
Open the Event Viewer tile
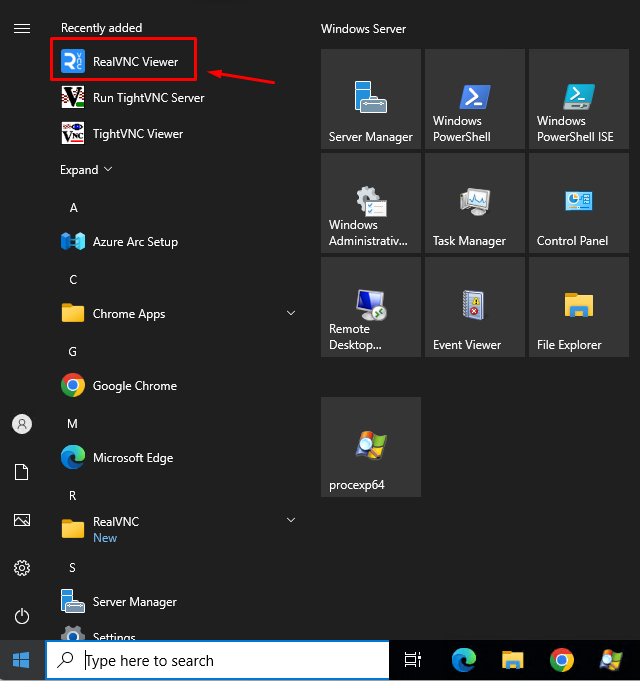[x=474, y=307]
